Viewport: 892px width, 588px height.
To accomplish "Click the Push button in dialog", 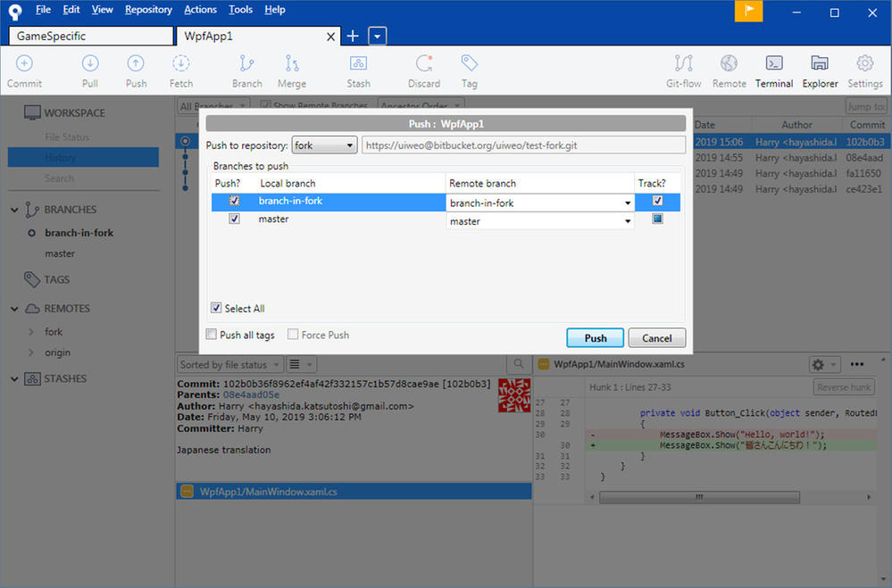I will (595, 338).
